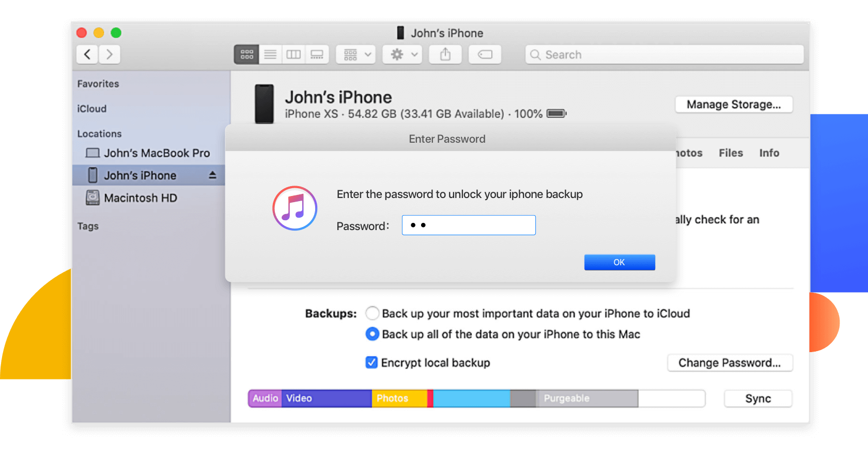The image size is (868, 455).
Task: Confirm the password with OK button
Action: 619,262
